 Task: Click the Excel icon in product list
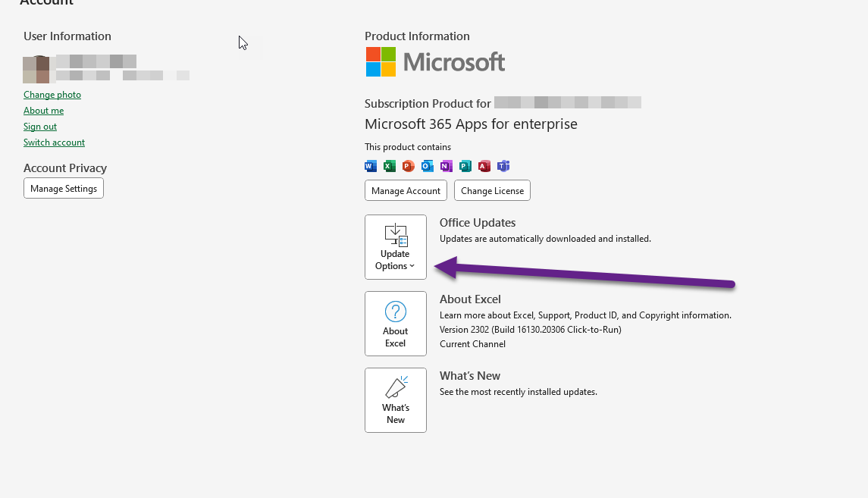[x=390, y=166]
